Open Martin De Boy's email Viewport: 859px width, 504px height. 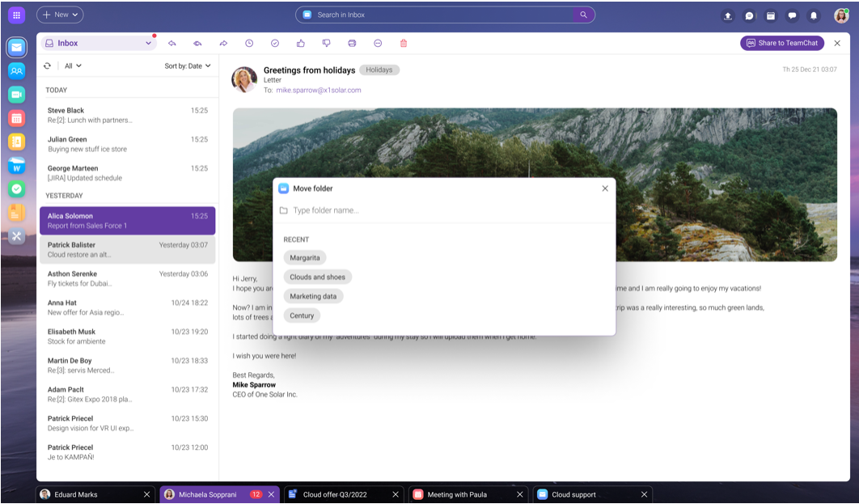[x=128, y=366]
